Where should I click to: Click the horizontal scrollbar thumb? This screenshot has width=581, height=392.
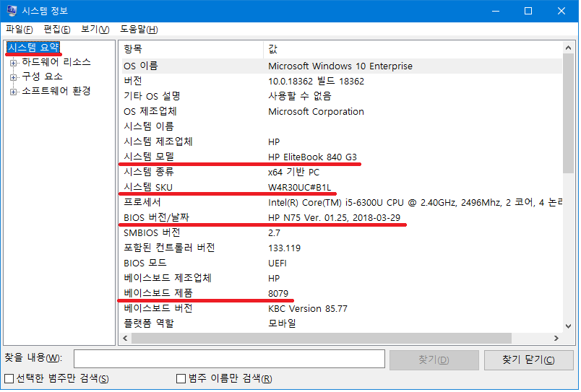click(x=322, y=339)
